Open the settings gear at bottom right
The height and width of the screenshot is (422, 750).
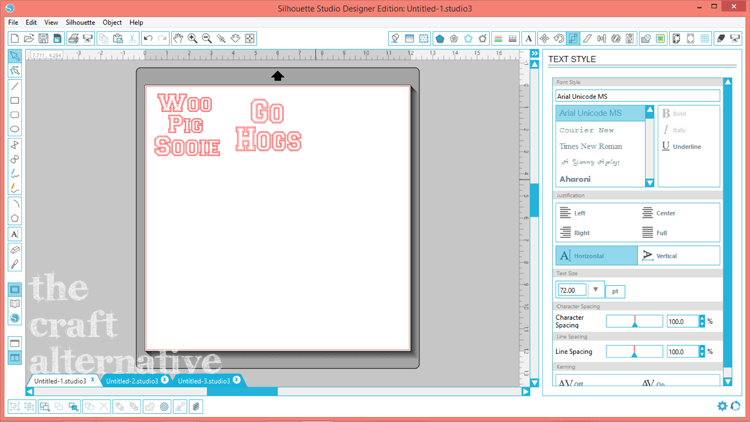(x=722, y=406)
